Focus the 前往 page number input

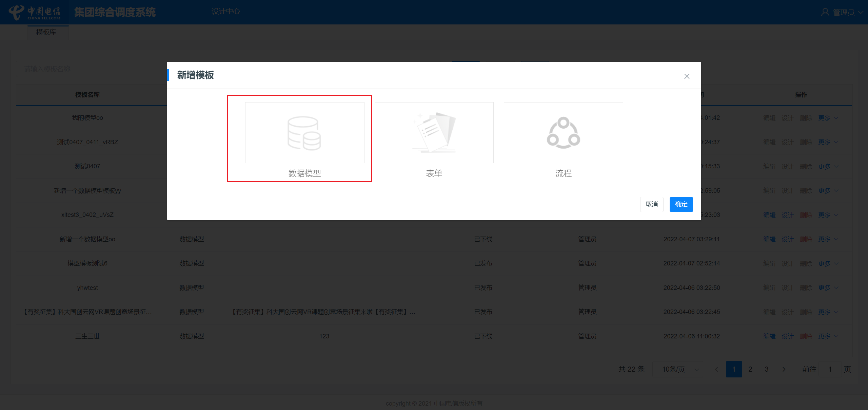(830, 369)
